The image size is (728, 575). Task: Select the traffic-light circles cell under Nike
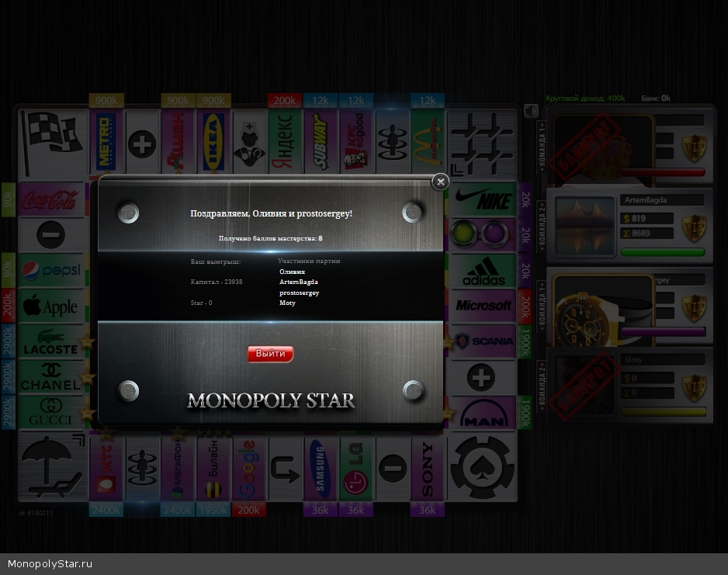click(x=483, y=234)
